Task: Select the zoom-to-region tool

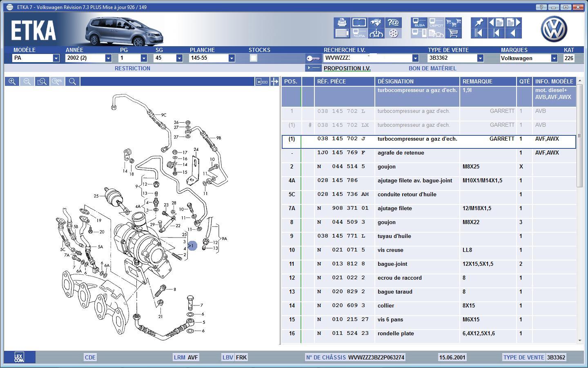Action: pyautogui.click(x=42, y=81)
